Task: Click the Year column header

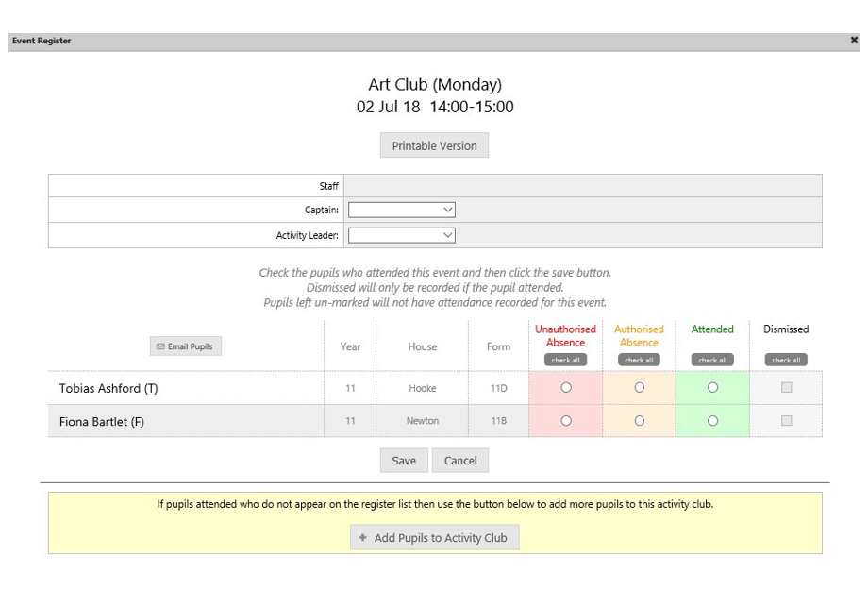Action: (350, 346)
